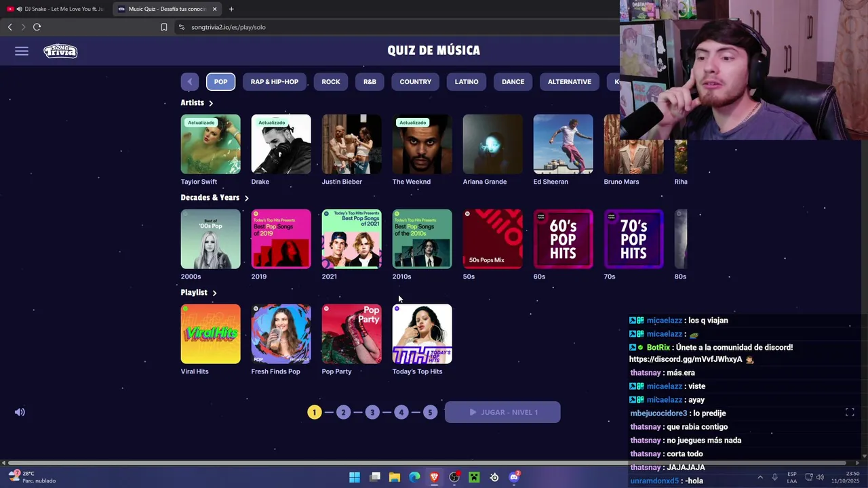The height and width of the screenshot is (488, 868).
Task: Pick the 60's Pop Hits playlist
Action: [x=564, y=239]
